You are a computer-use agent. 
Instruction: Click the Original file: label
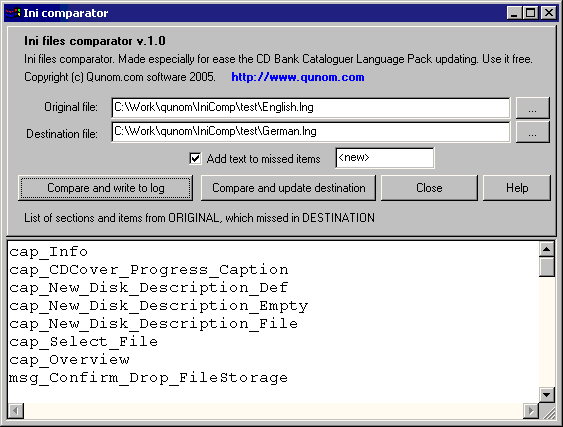[71, 107]
